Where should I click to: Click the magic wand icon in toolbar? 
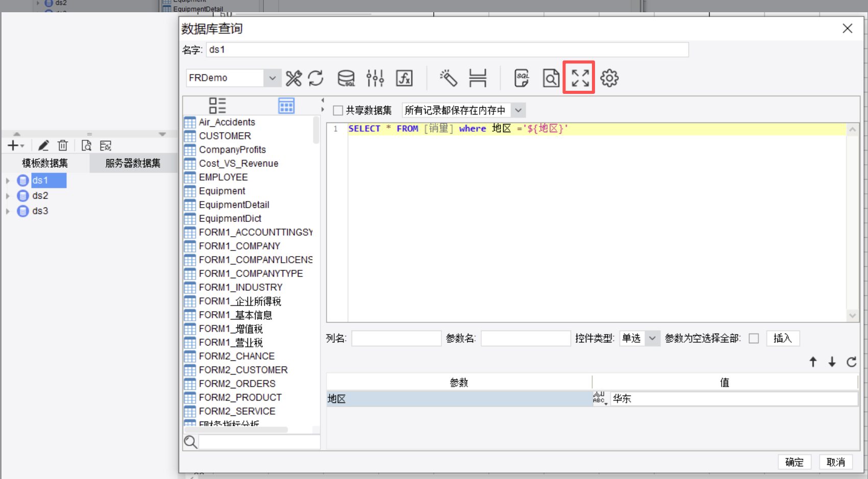pyautogui.click(x=449, y=78)
